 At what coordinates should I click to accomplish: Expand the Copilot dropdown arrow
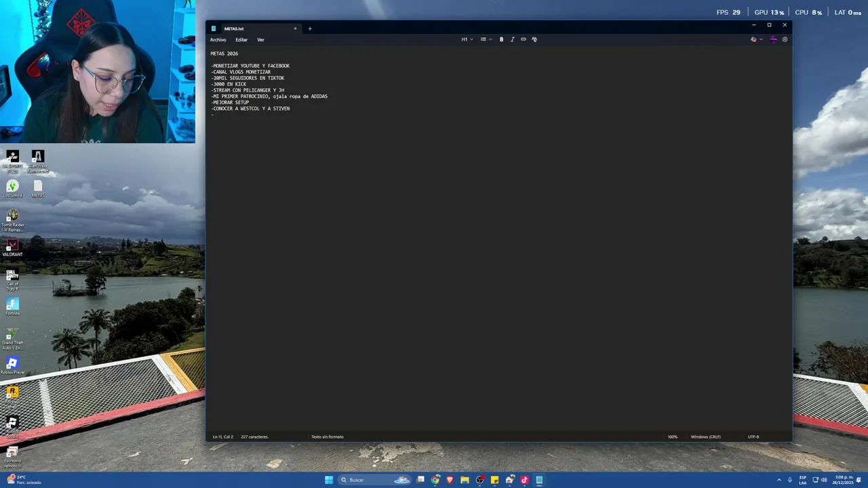tap(761, 39)
